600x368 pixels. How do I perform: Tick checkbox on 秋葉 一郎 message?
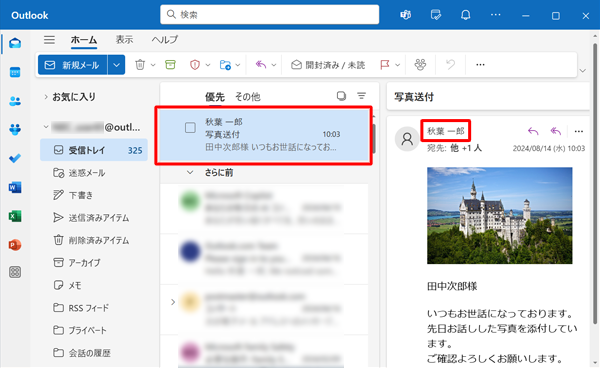190,127
